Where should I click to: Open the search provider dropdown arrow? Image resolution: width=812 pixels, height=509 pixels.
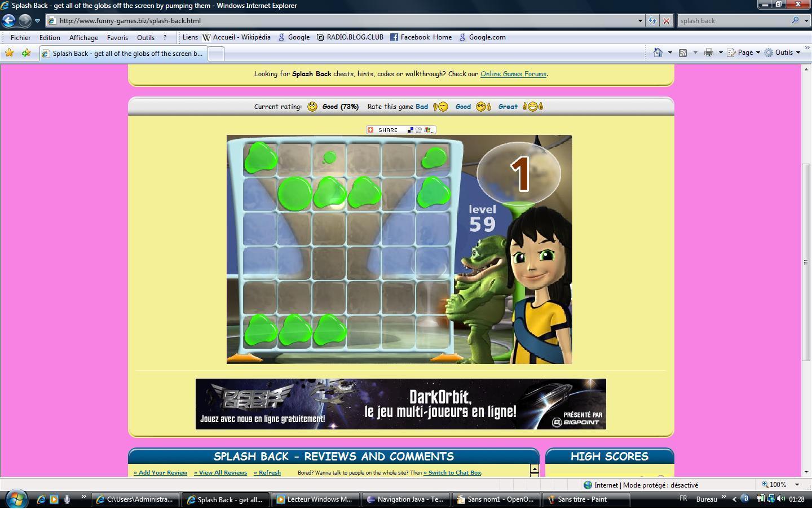click(805, 21)
